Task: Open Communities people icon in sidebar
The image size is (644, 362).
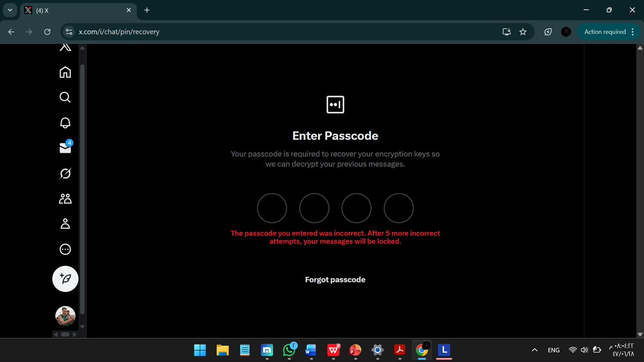Action: (65, 199)
